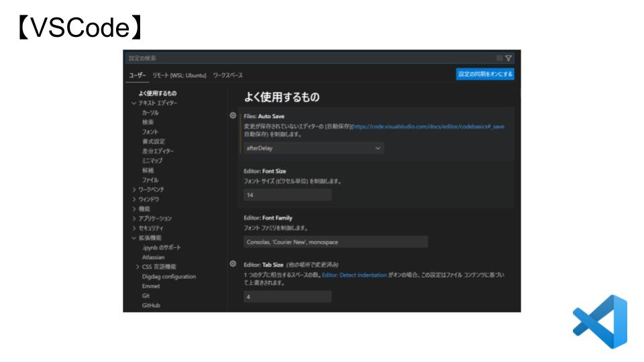644x362 pixels.
Task: Open the gear menu beside Editor: Tab Size
Action: (233, 264)
